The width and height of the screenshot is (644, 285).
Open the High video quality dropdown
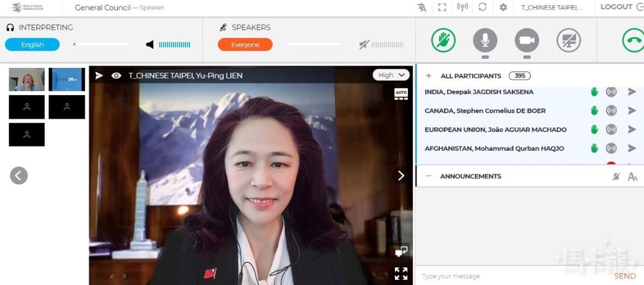pos(391,75)
